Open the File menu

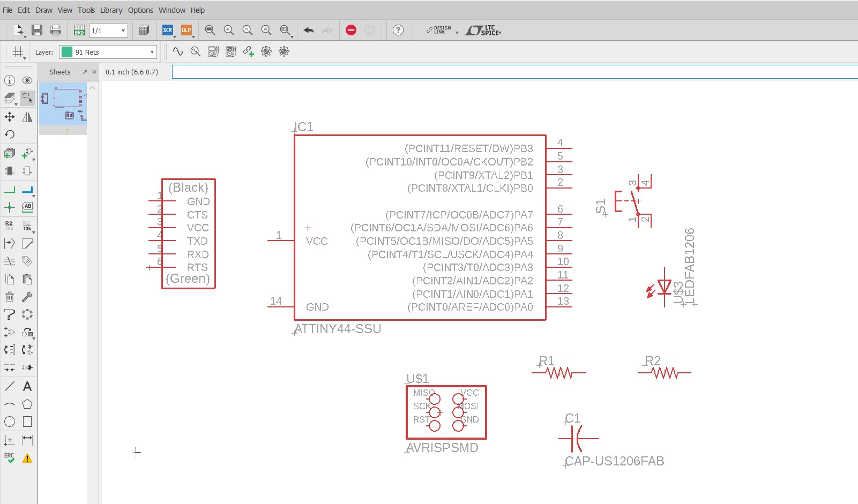click(8, 10)
